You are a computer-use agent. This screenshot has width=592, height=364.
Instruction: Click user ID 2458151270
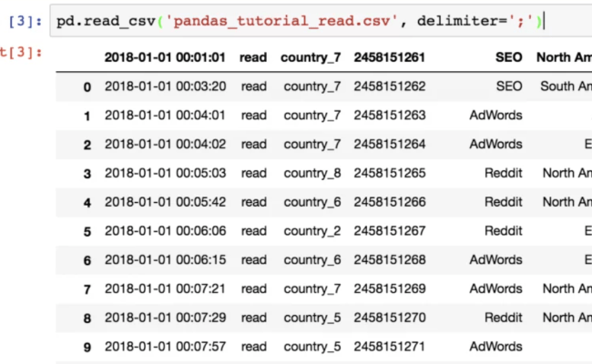pos(390,318)
